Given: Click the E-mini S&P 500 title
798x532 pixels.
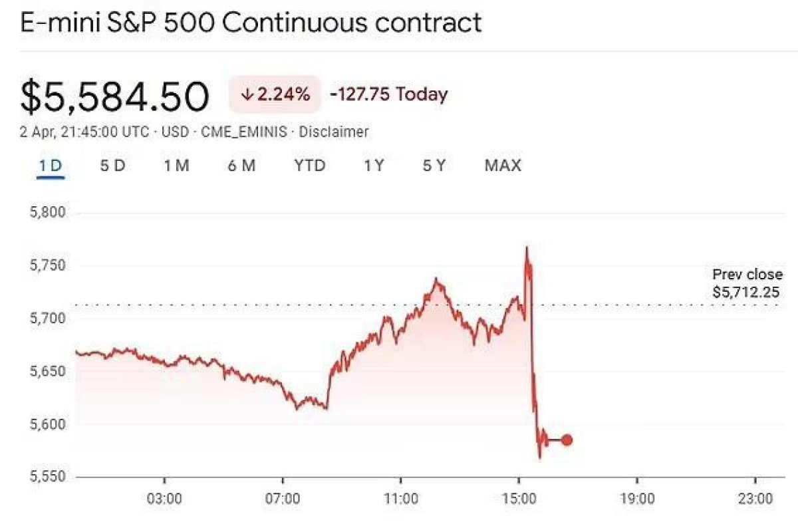Looking at the screenshot, I should [x=251, y=24].
